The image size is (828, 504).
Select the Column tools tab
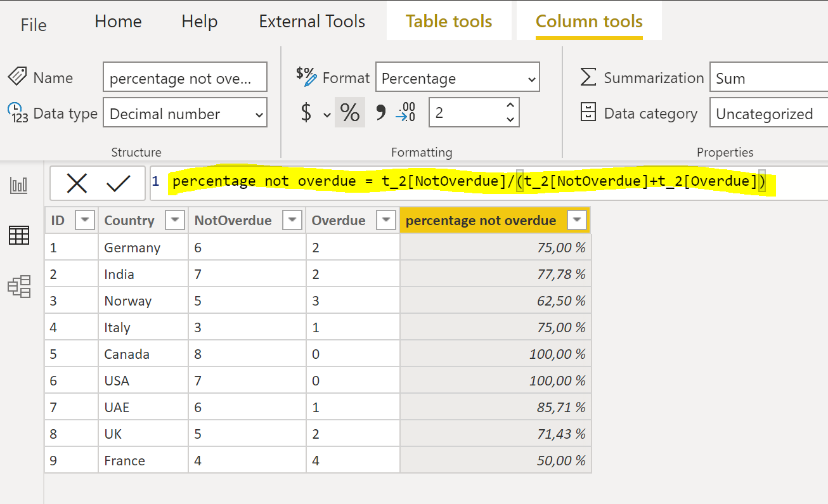click(589, 22)
